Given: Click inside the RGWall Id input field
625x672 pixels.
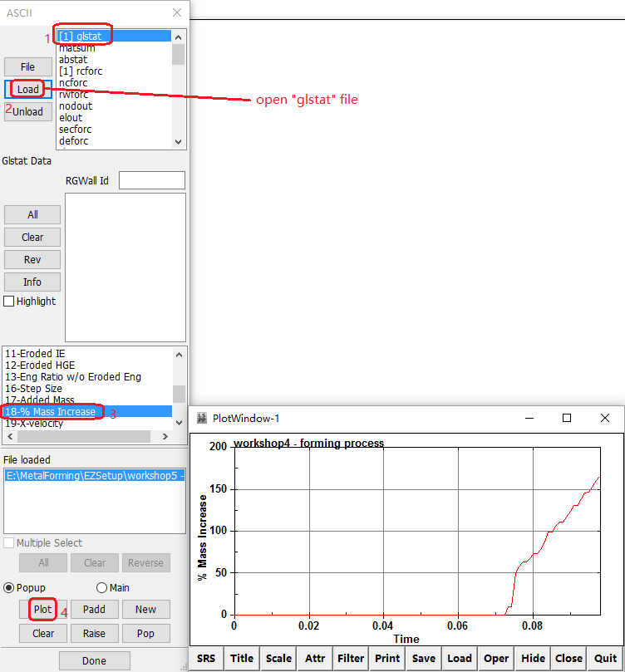Looking at the screenshot, I should (x=152, y=180).
